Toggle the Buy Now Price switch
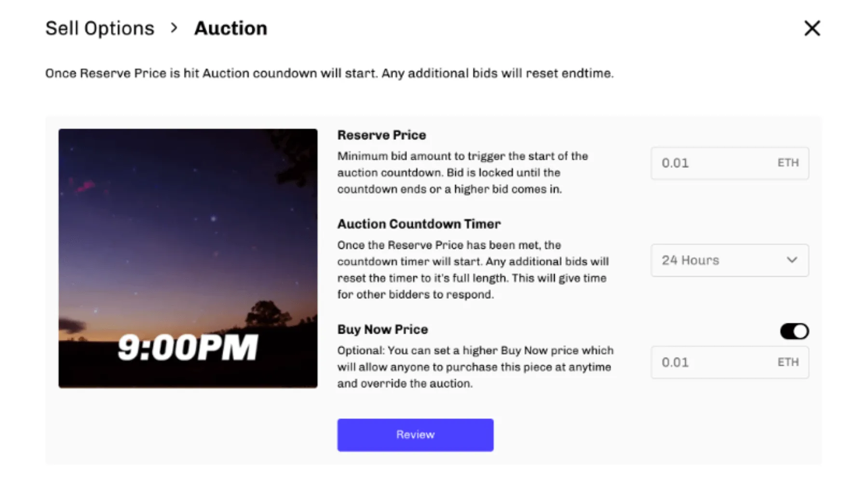The width and height of the screenshot is (868, 482). [794, 331]
